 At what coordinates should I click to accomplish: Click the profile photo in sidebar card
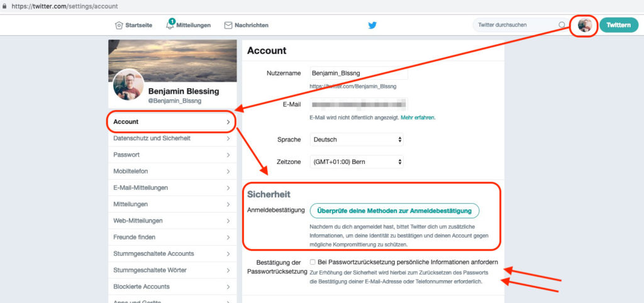click(x=128, y=85)
